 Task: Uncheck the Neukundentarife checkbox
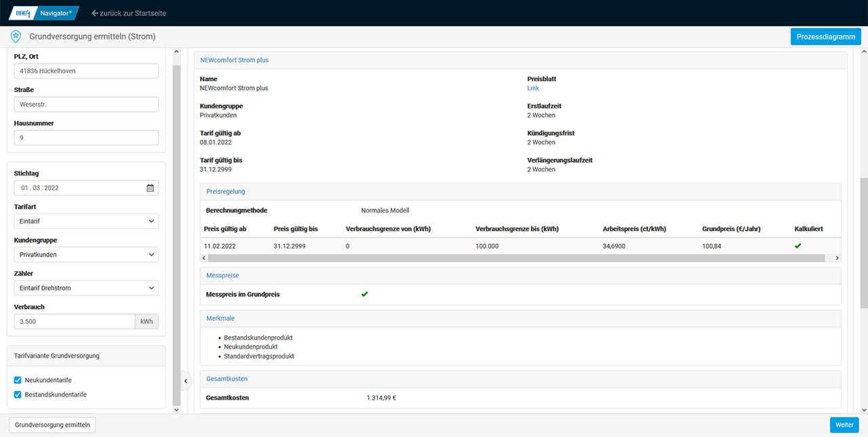coord(18,380)
